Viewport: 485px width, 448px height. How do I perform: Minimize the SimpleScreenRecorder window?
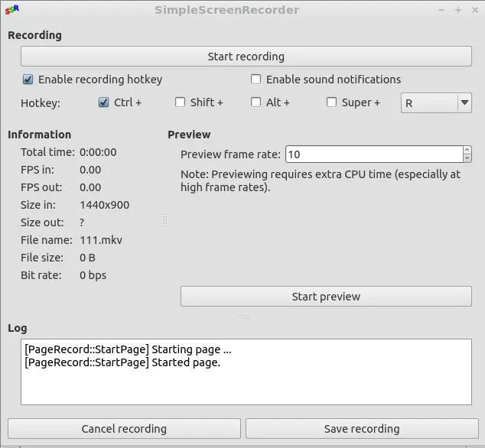click(441, 10)
